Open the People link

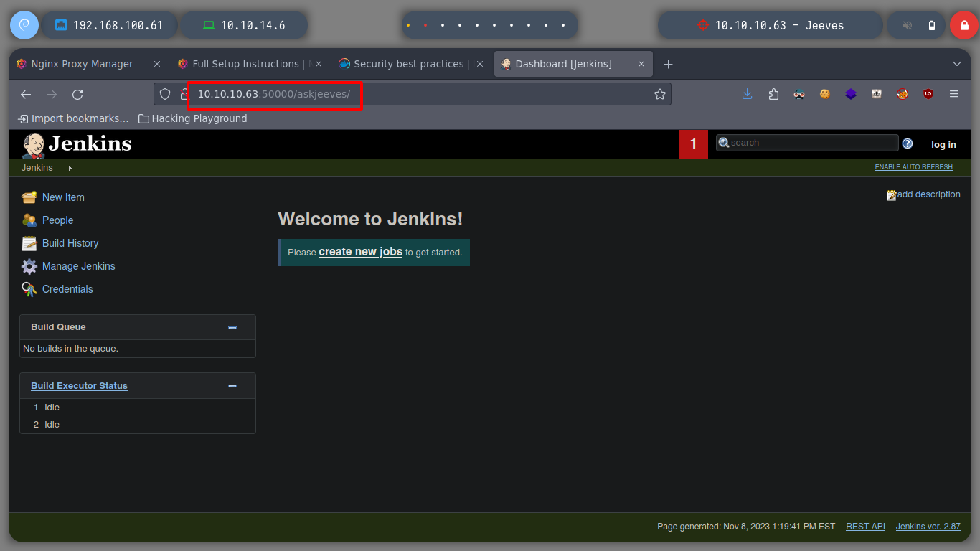(x=58, y=220)
